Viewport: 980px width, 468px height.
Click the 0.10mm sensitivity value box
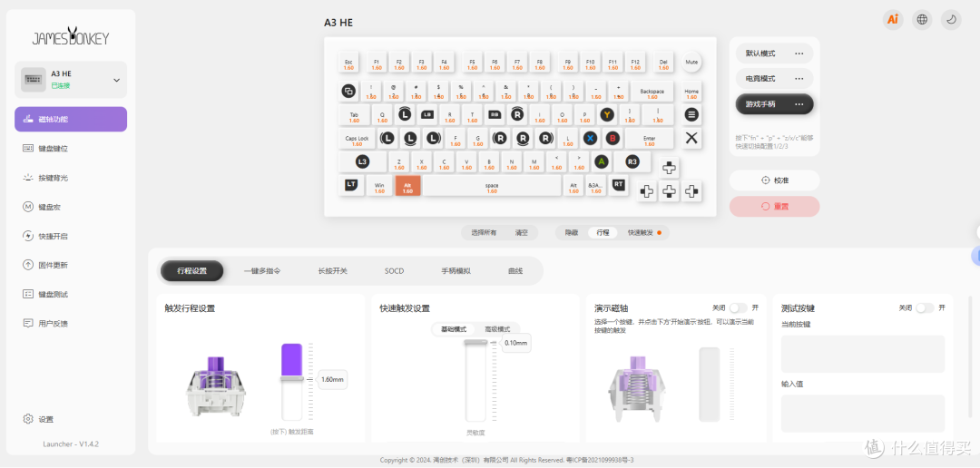pos(516,343)
